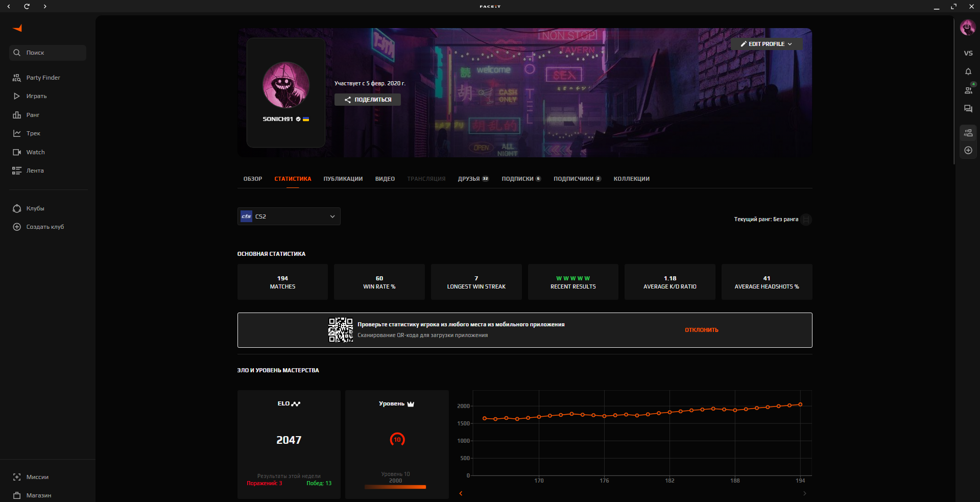This screenshot has height=502, width=980.
Task: Click the 7 LONGEST WIN STREAK card
Action: [x=476, y=282]
